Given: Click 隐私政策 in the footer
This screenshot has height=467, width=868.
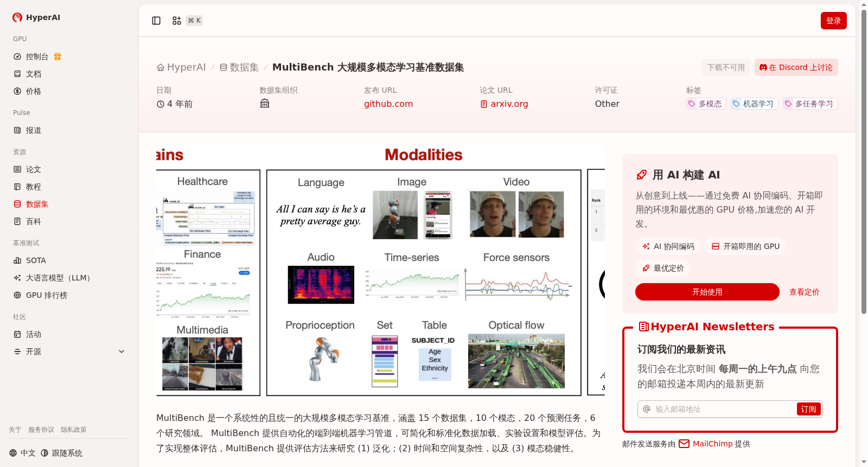Looking at the screenshot, I should 74,430.
